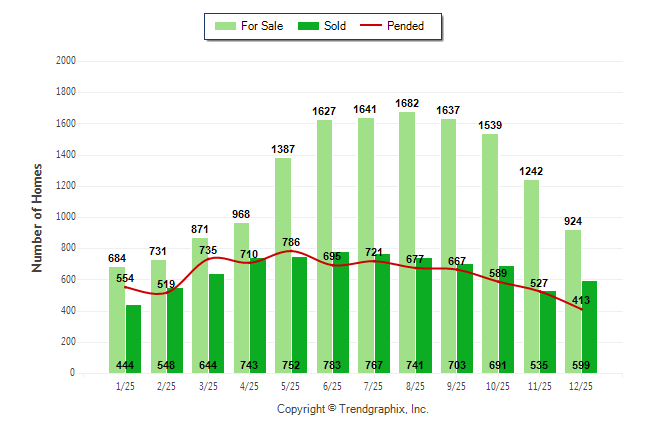Click the Pended data label 413
This screenshot has width=646, height=434.
pyautogui.click(x=578, y=300)
